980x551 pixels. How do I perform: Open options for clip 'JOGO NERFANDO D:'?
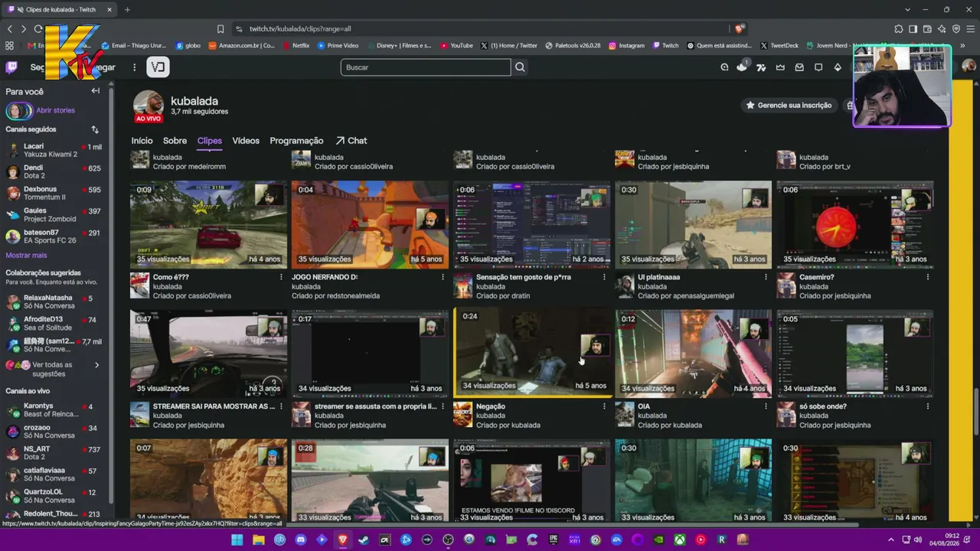coord(443,277)
